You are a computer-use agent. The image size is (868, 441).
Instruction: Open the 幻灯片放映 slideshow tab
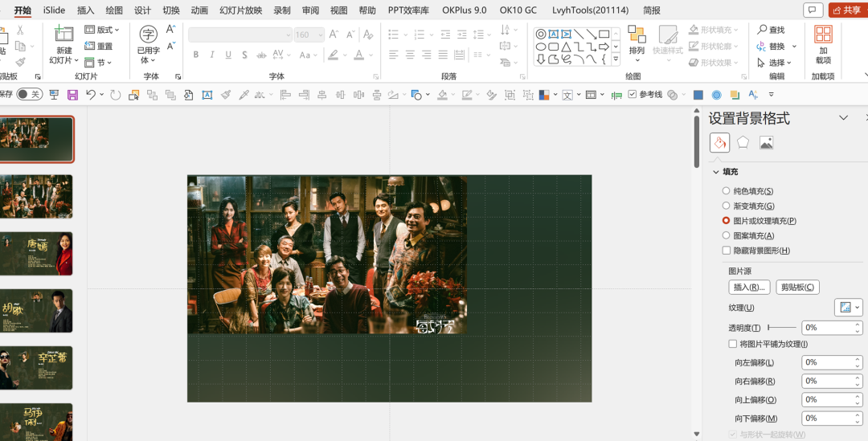click(x=241, y=10)
